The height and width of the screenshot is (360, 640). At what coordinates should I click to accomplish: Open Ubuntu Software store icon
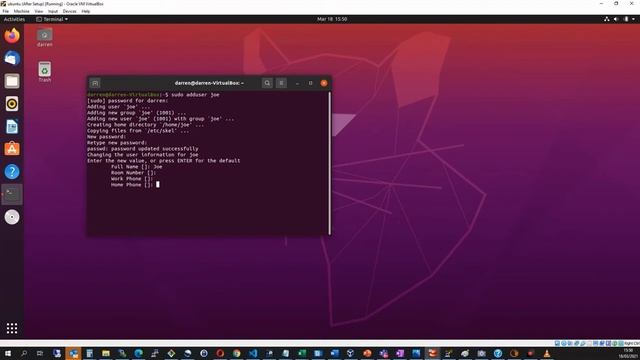point(12,149)
